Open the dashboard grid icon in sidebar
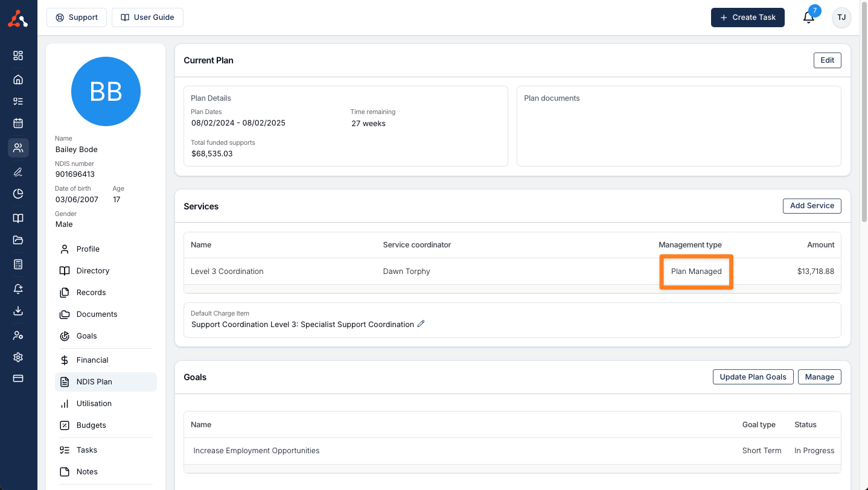Screen dimensions: 868x490 pyautogui.click(x=18, y=56)
